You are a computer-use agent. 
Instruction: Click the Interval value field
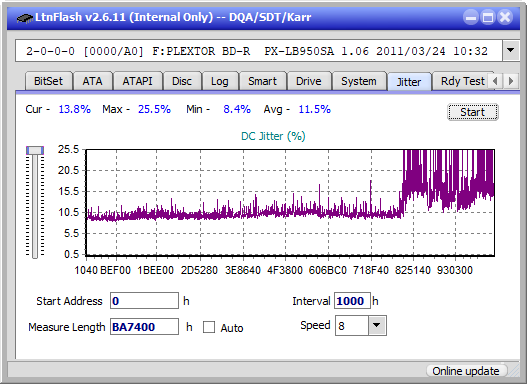pyautogui.click(x=352, y=301)
